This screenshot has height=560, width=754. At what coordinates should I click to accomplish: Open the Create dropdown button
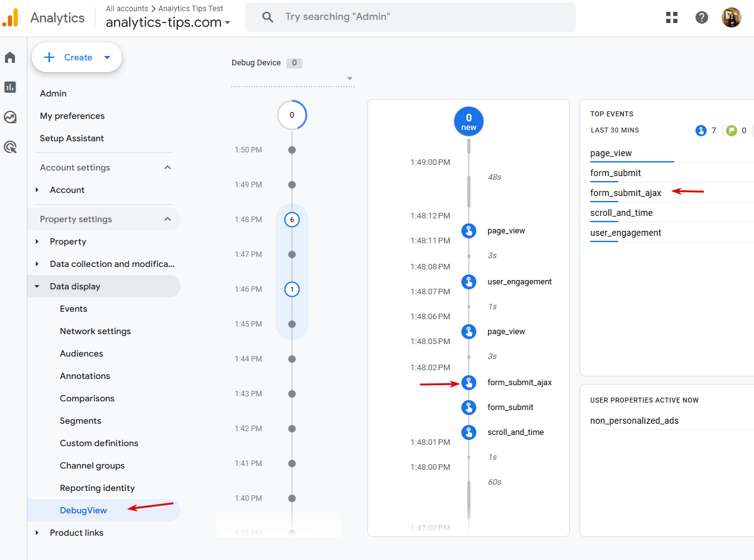(x=77, y=57)
